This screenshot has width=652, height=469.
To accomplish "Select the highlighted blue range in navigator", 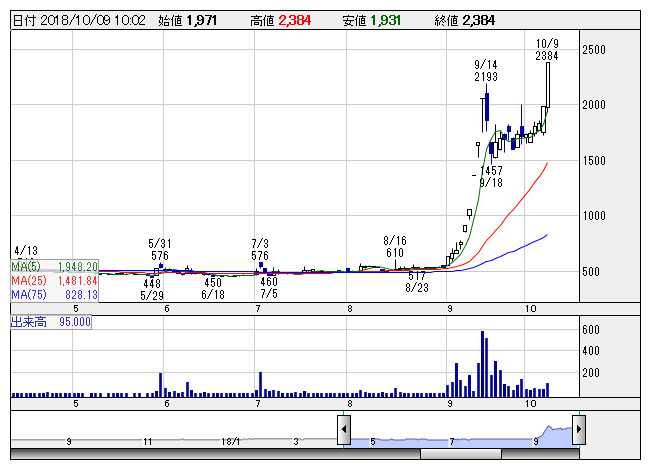I will tap(460, 436).
